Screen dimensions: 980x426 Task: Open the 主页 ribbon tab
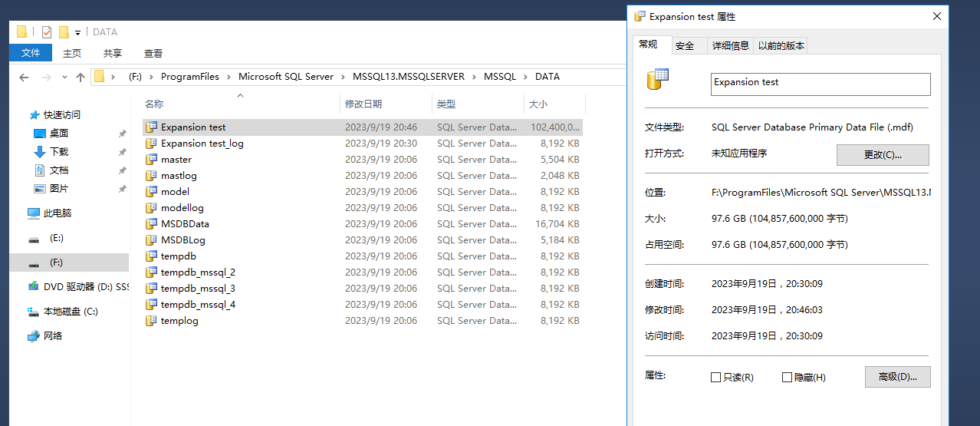tap(72, 53)
